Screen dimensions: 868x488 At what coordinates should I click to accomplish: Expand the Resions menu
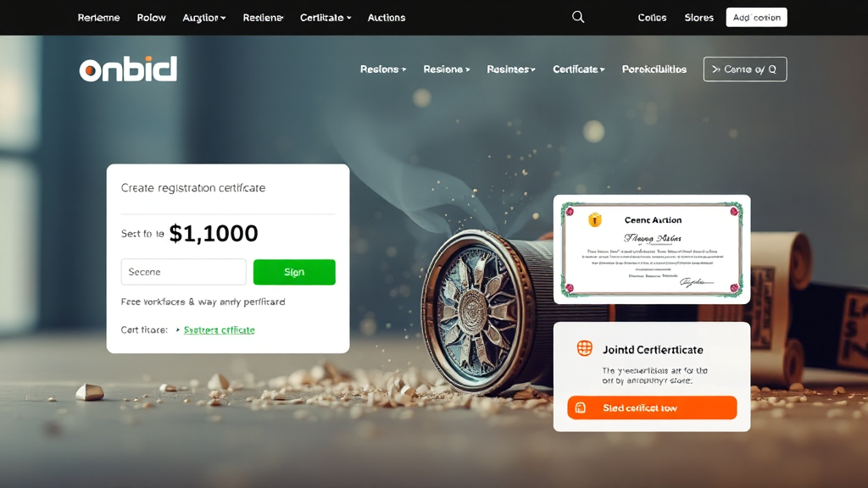coord(383,69)
